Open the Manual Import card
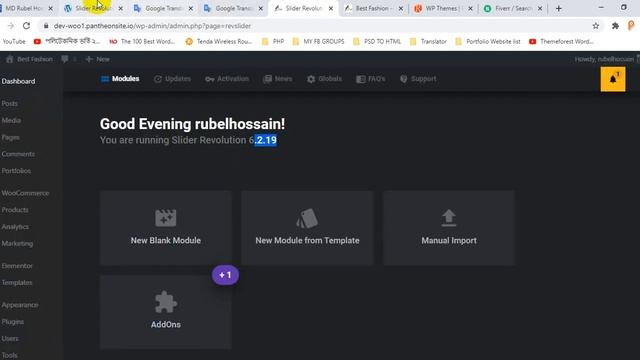The height and width of the screenshot is (360, 640). (x=449, y=228)
